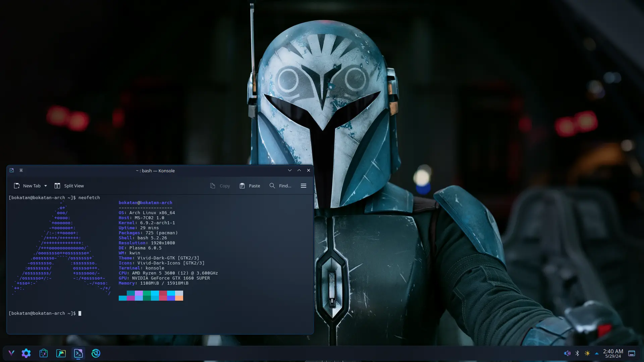Launch the swirl browser icon in the taskbar

(96, 353)
